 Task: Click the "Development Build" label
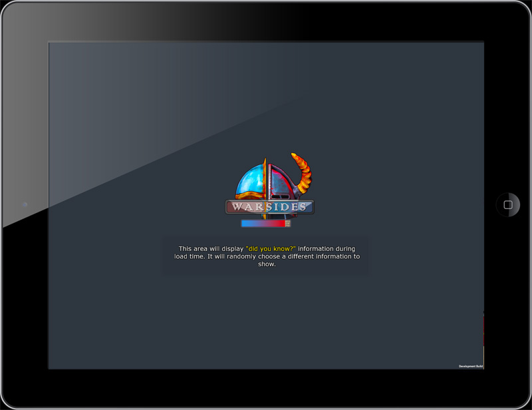(471, 366)
